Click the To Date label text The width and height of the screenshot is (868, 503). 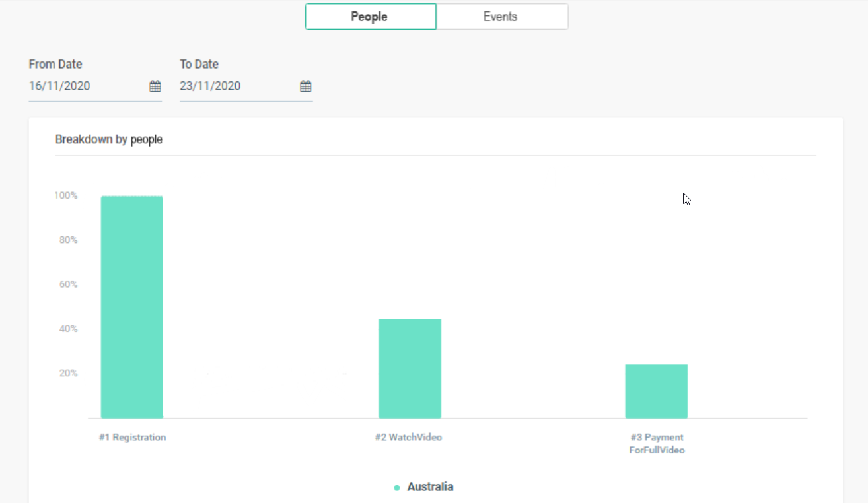pyautogui.click(x=199, y=64)
